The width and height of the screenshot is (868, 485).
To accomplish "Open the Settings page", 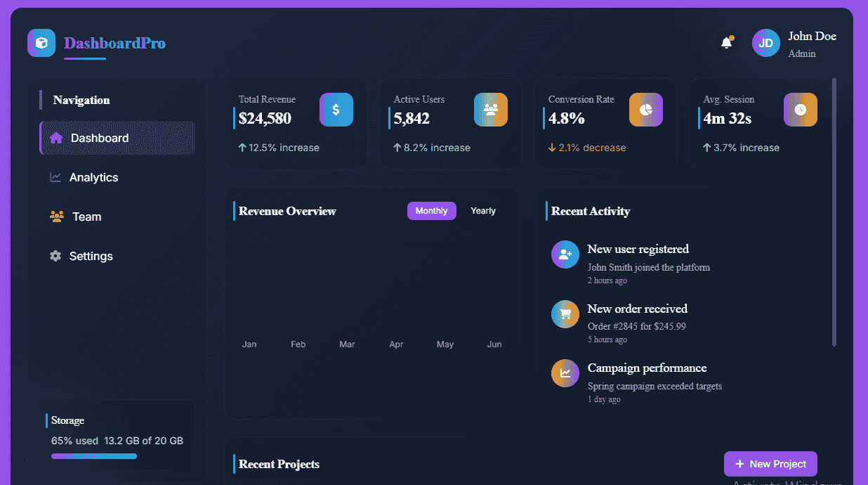I will 117,256.
